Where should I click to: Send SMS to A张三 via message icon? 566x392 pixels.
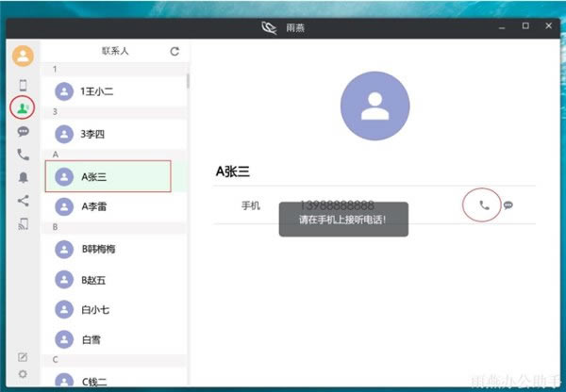click(x=508, y=204)
